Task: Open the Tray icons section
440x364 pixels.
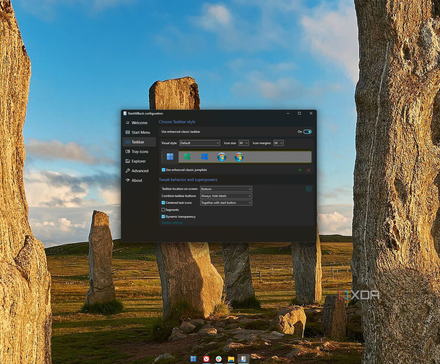Action: click(139, 152)
